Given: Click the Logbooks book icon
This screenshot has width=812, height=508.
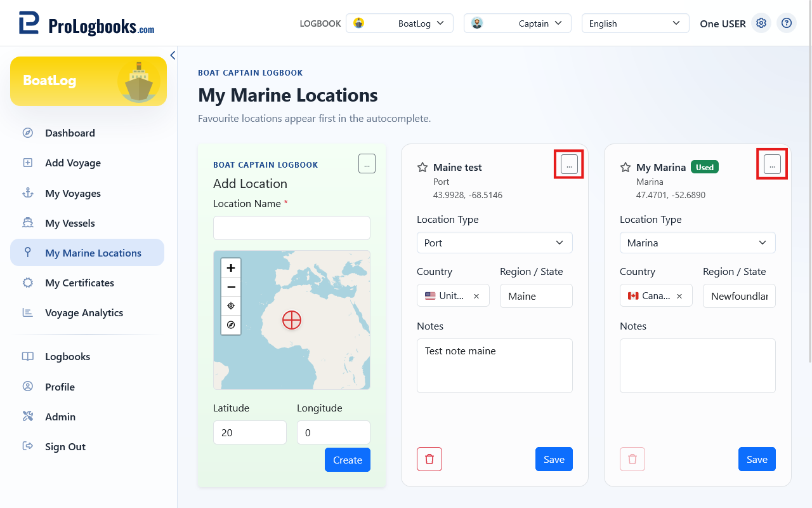Looking at the screenshot, I should click(28, 356).
